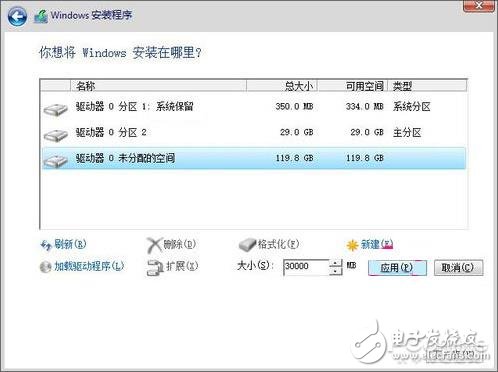Click total size 119.8 GB of unallocated space
Screen dimensions: 498x372
tap(294, 158)
